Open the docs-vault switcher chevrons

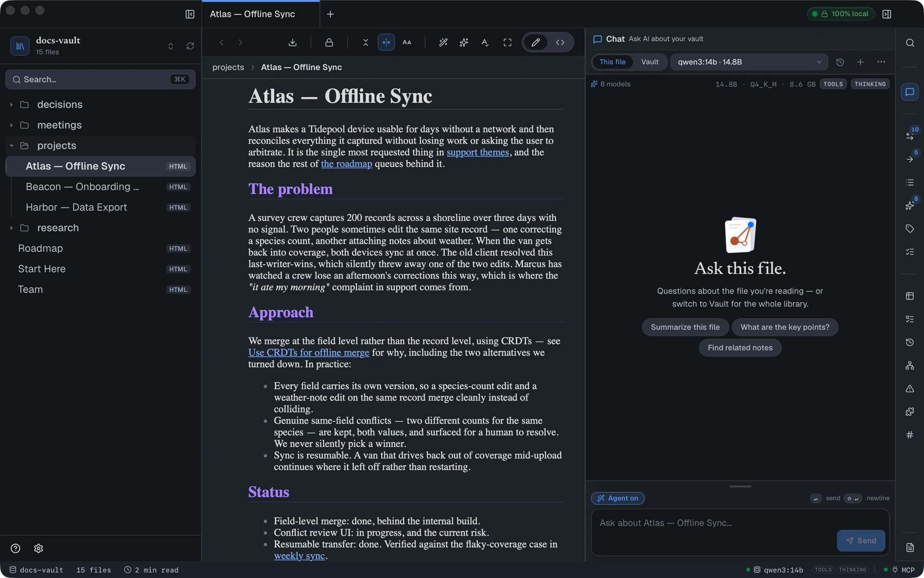[171, 46]
